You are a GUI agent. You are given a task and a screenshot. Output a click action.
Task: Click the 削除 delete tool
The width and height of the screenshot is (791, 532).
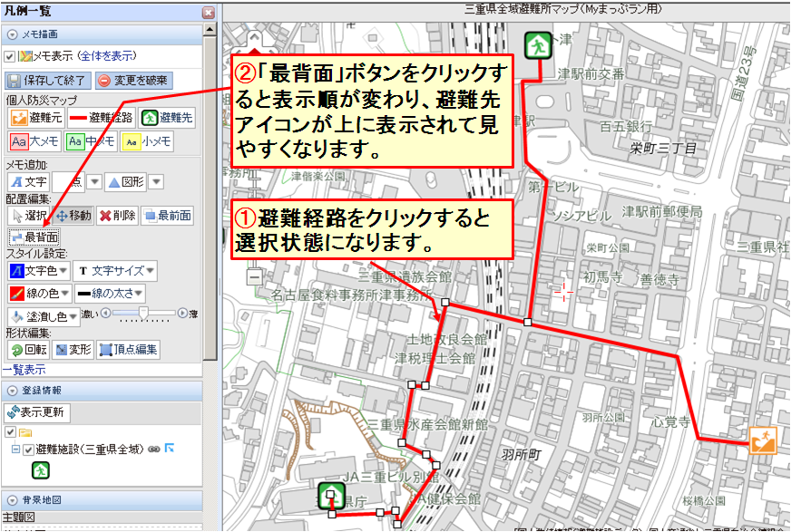(117, 216)
